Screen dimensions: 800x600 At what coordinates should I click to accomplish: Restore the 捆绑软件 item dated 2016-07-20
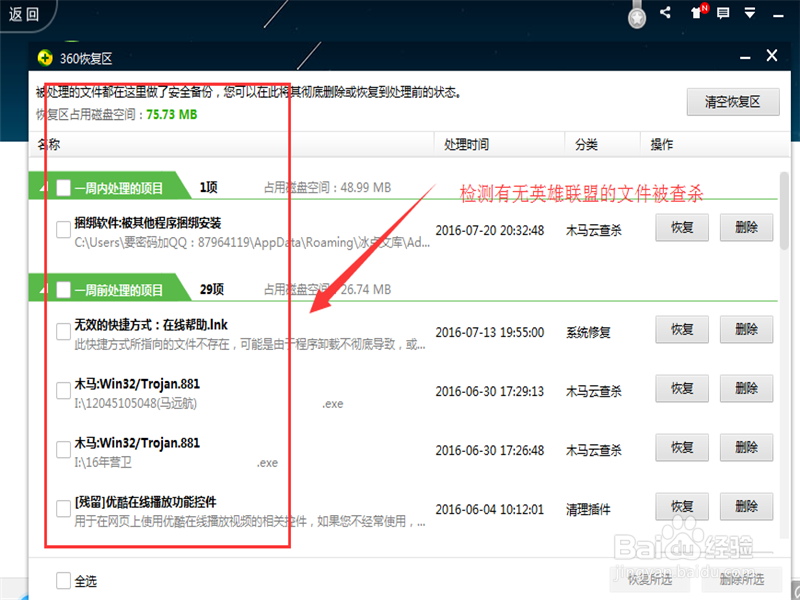pos(682,228)
